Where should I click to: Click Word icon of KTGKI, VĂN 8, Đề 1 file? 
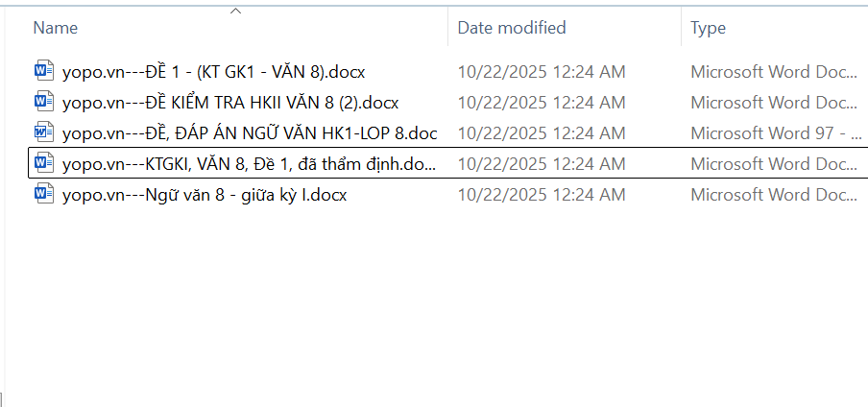(x=44, y=164)
